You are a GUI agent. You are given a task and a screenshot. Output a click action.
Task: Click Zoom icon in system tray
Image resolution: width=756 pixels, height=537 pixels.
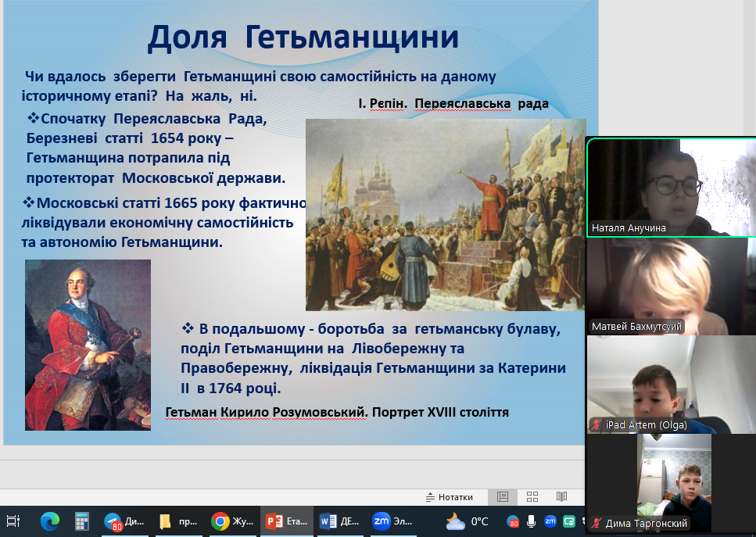[x=550, y=521]
